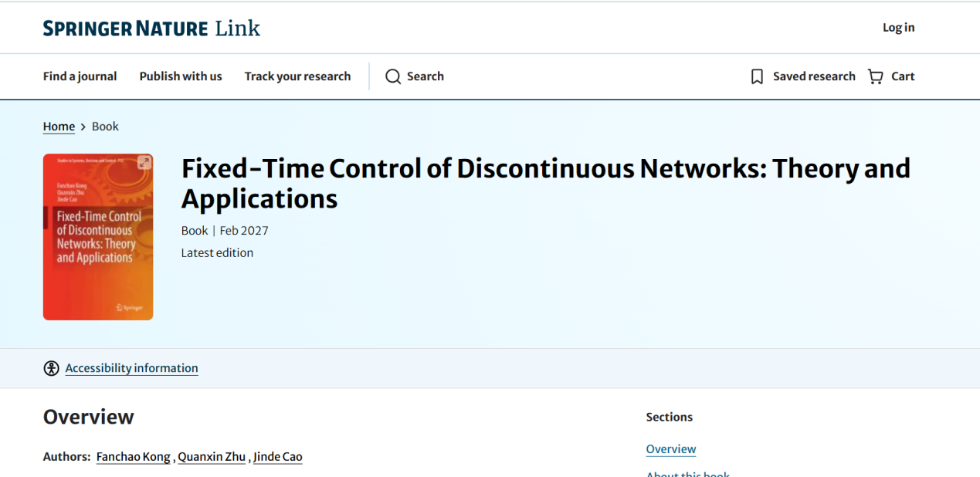Open author Quanxin Zhu's profile link

pyautogui.click(x=212, y=457)
